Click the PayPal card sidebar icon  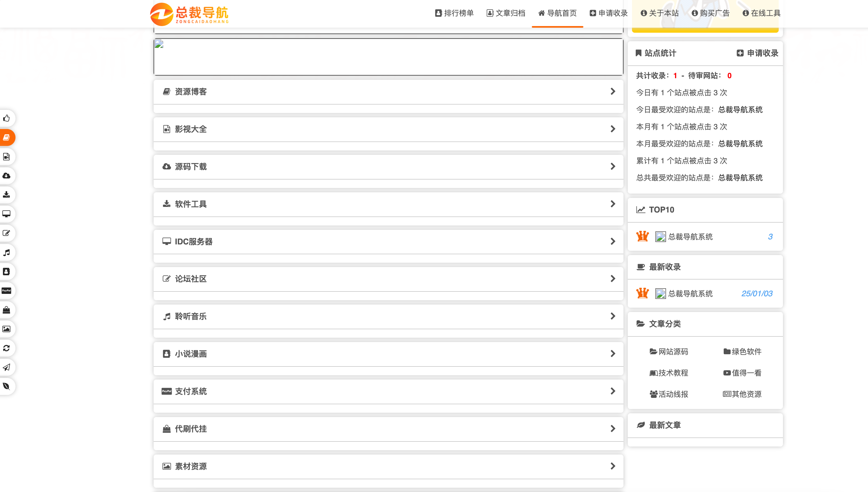[6, 291]
